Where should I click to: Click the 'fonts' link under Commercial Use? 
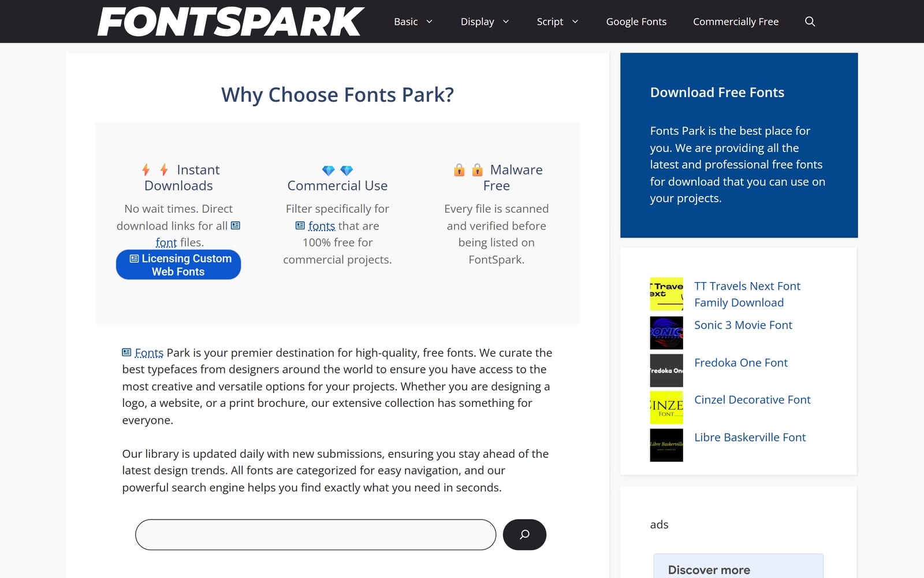[x=322, y=226]
